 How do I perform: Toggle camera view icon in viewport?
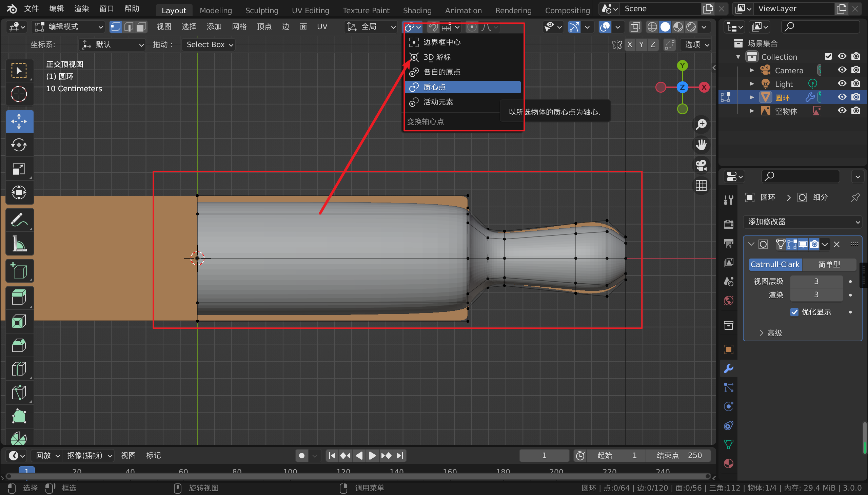pyautogui.click(x=701, y=166)
